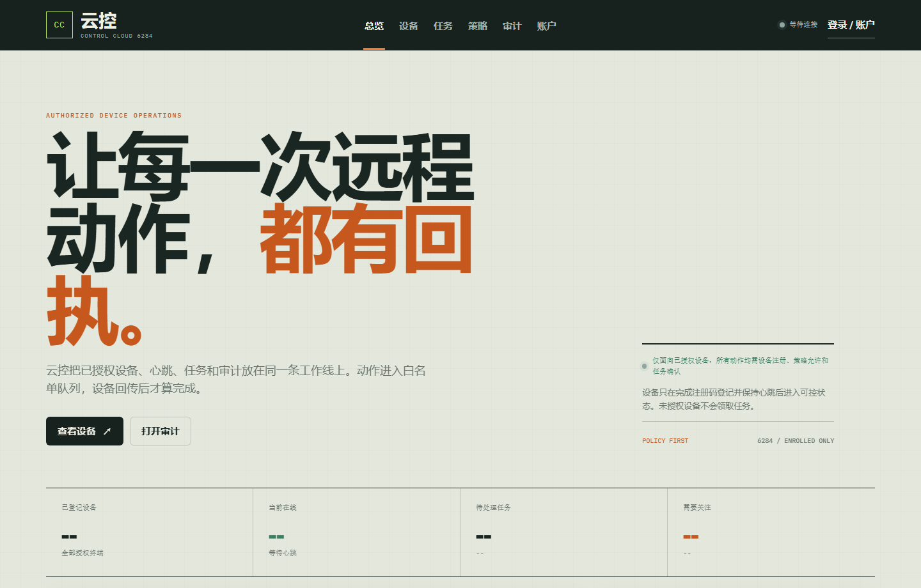Click the 待处理任务 stat label
Viewport: 921px width, 588px height.
pos(493,507)
